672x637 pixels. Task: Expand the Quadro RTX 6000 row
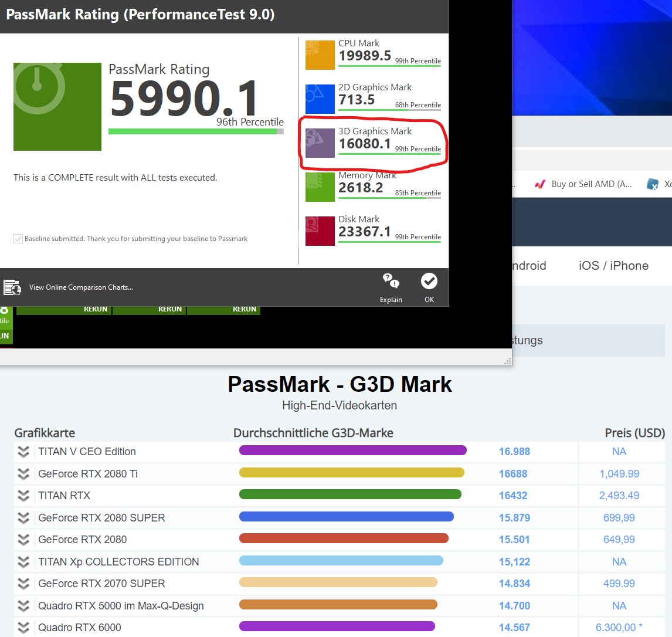point(23,628)
